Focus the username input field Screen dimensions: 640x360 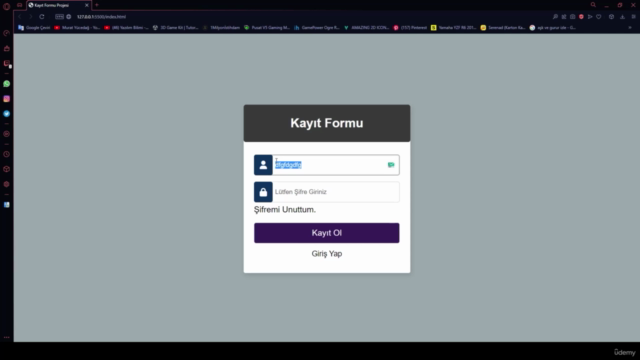tap(336, 165)
